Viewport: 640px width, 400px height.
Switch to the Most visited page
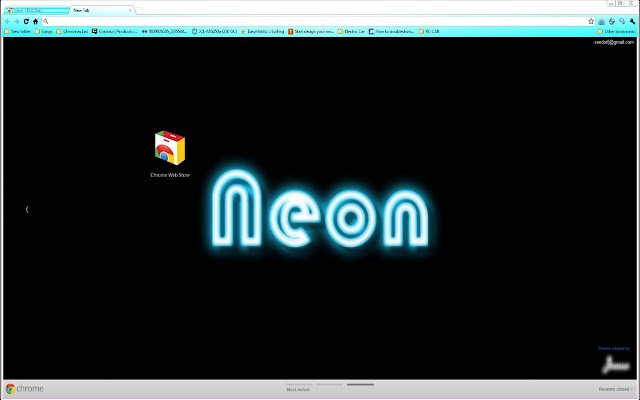coord(298,389)
